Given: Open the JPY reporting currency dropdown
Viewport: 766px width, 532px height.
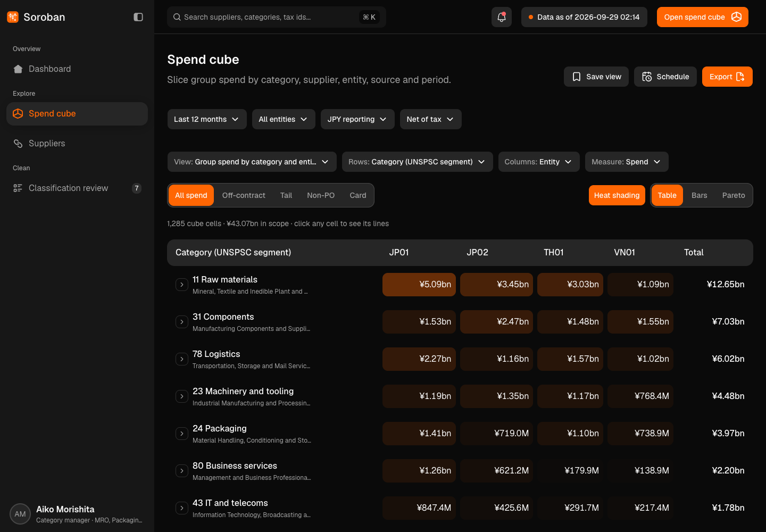Looking at the screenshot, I should [357, 119].
